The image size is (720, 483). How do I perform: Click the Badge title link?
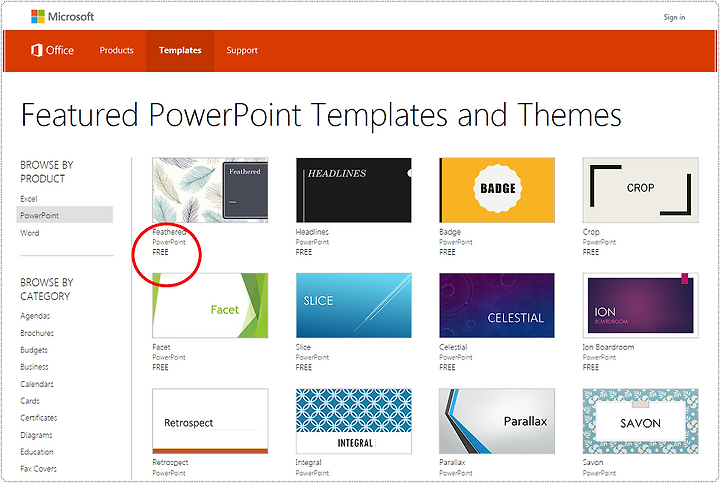click(450, 232)
